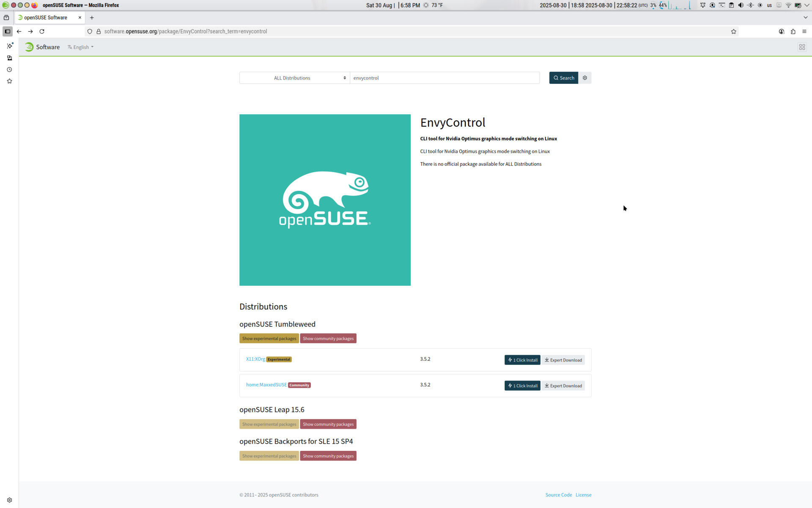Open sidebar settings gear at bottom
The width and height of the screenshot is (812, 508).
click(x=9, y=500)
